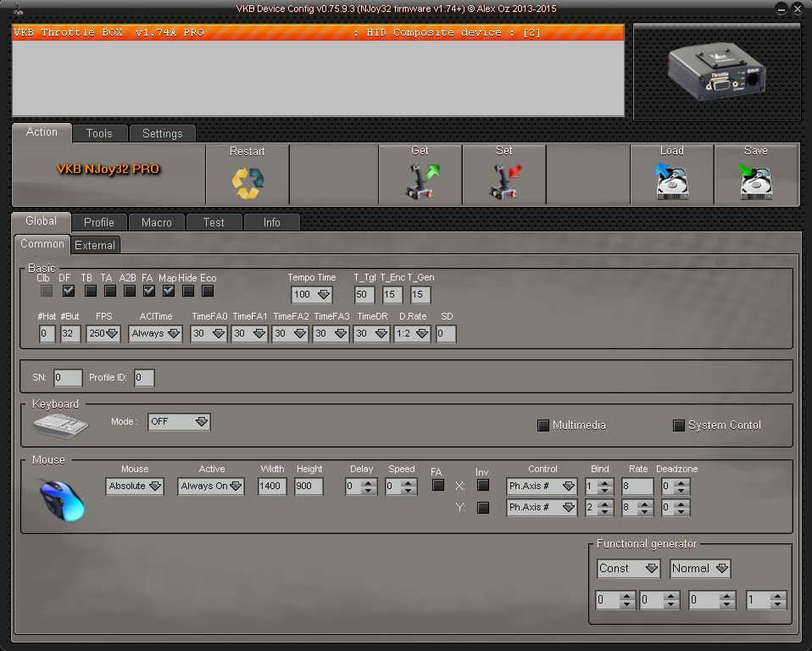Enable the A2B checkbox
812x651 pixels.
(130, 291)
